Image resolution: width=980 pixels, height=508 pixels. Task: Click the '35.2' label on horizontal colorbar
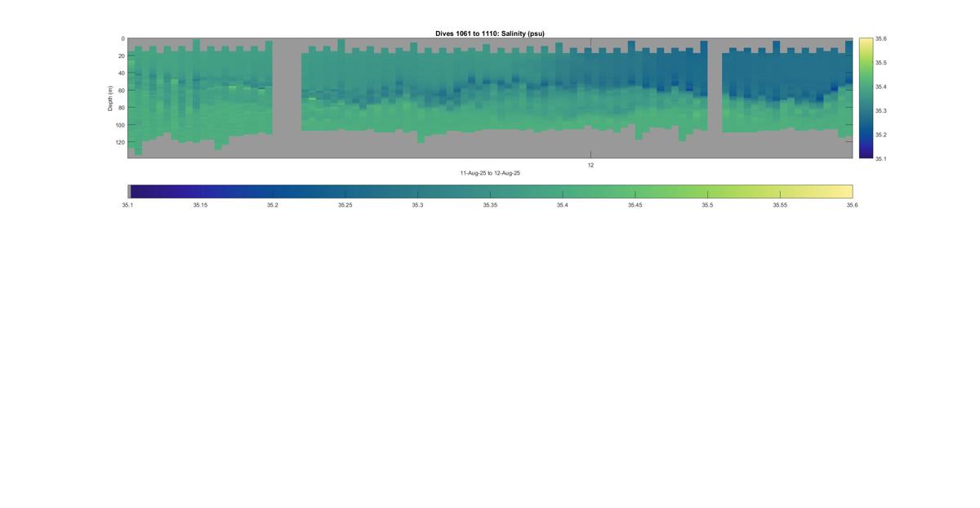273,206
